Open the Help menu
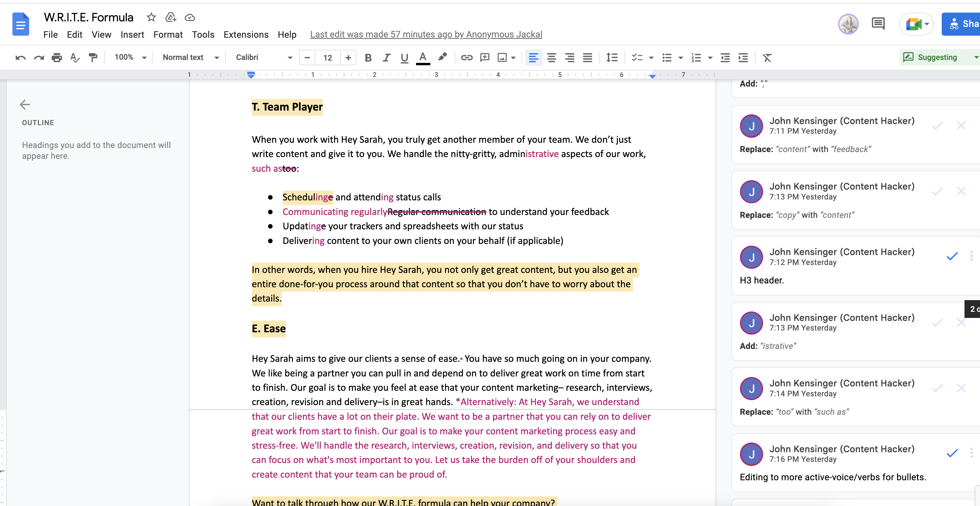Viewport: 980px width, 506px height. click(x=287, y=35)
